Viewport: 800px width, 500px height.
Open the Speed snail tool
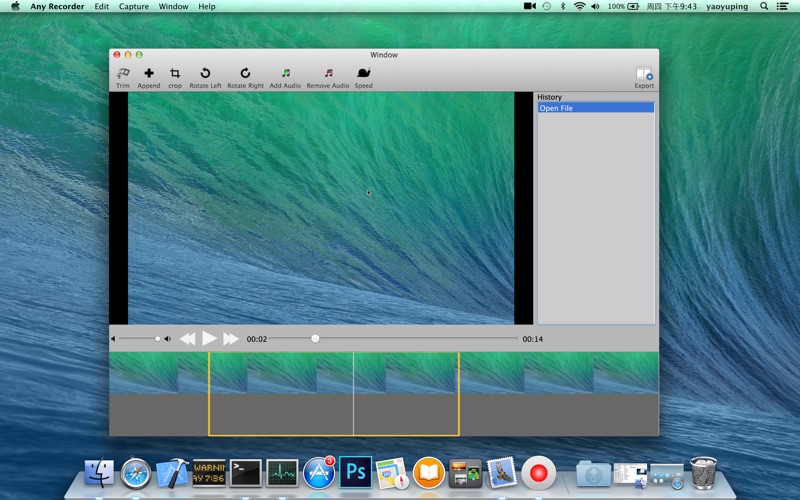(363, 74)
